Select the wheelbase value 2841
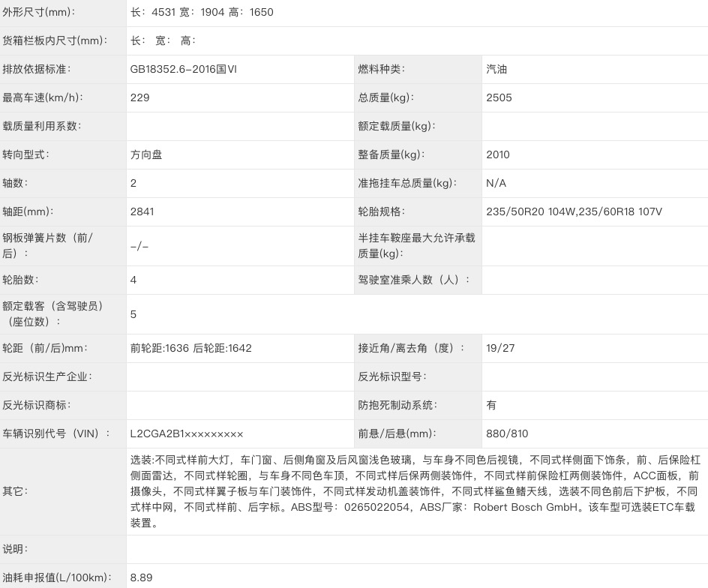708x588 pixels. [142, 211]
